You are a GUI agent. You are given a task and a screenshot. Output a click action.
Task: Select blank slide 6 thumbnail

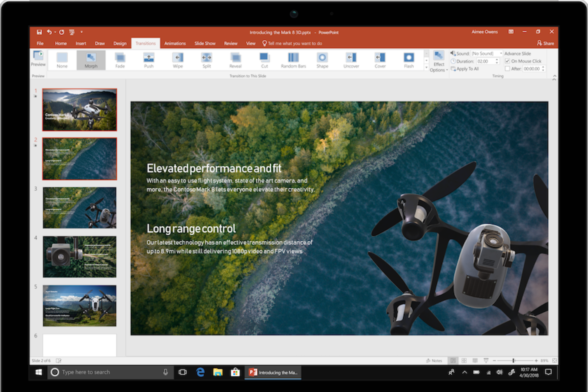[79, 345]
